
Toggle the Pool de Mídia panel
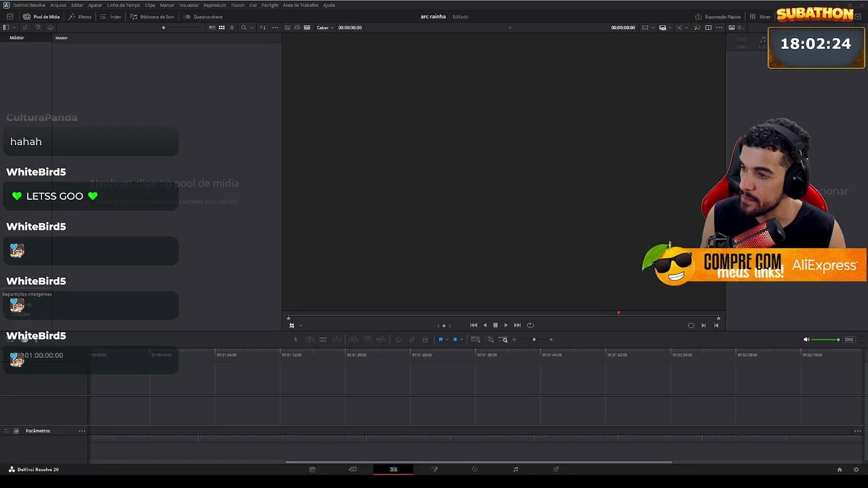(x=41, y=16)
